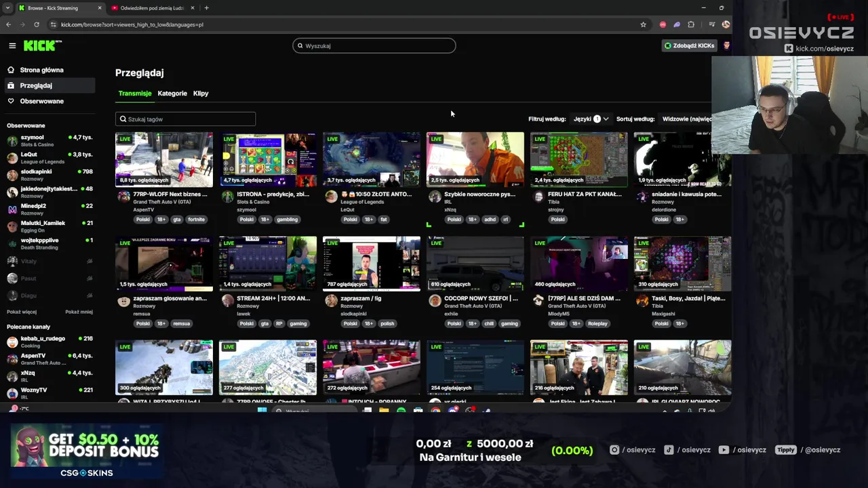Click the Maxigashi streamer avatar
Viewport: 868px width, 488px height.
(x=642, y=301)
